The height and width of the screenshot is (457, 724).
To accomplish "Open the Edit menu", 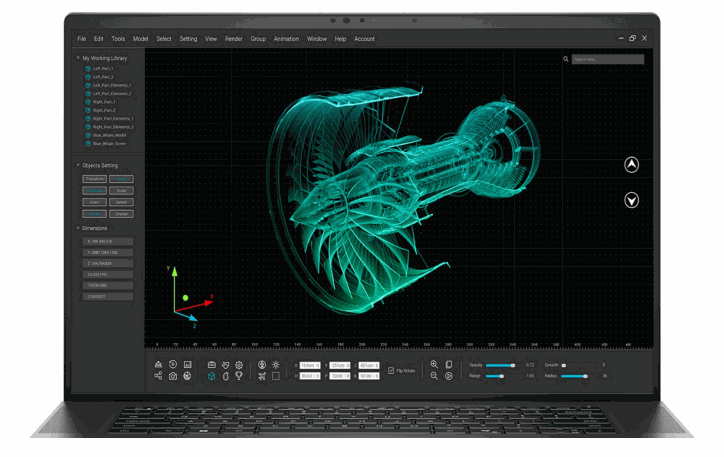I will coord(99,39).
